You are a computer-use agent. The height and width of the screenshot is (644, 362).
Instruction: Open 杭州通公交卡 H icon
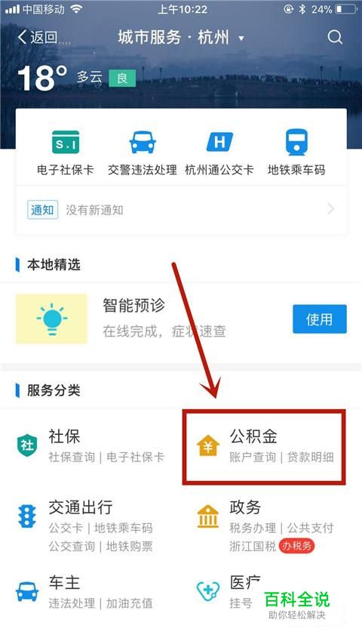click(219, 142)
